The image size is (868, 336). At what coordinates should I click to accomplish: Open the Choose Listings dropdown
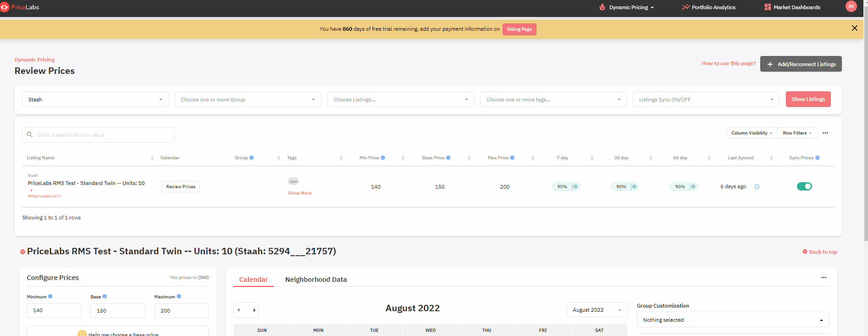coord(401,99)
